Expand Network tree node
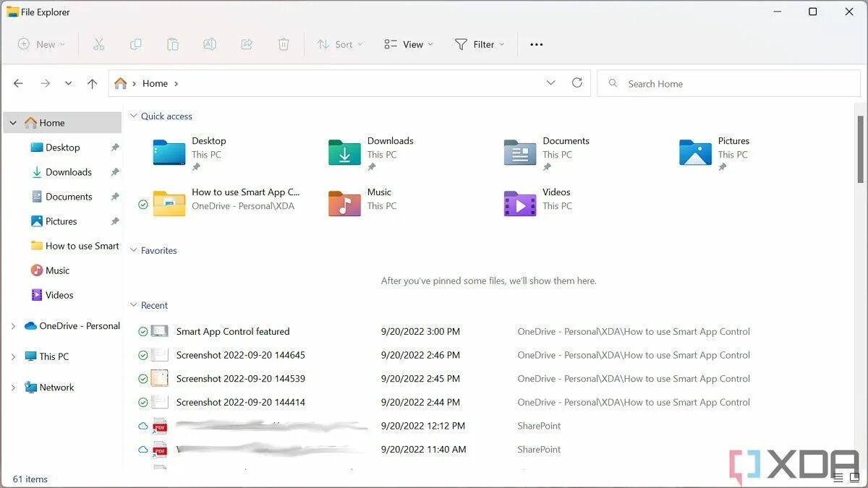This screenshot has height=488, width=868. click(13, 388)
